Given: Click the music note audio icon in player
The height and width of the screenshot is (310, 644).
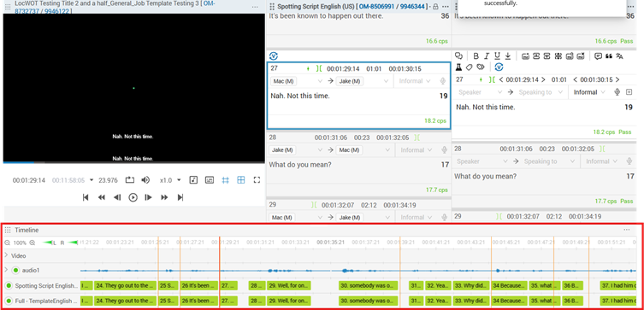Looking at the screenshot, I should [193, 179].
